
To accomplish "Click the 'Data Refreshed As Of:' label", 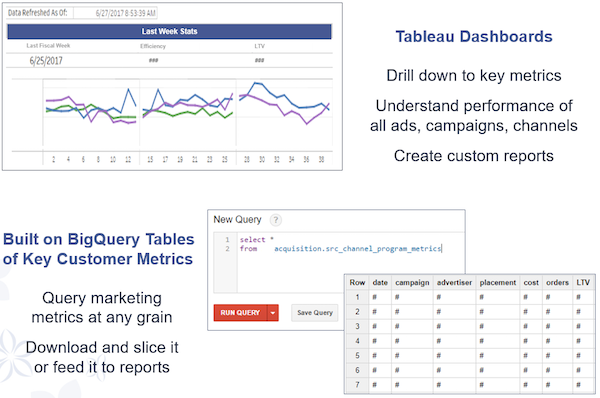I will (x=38, y=13).
